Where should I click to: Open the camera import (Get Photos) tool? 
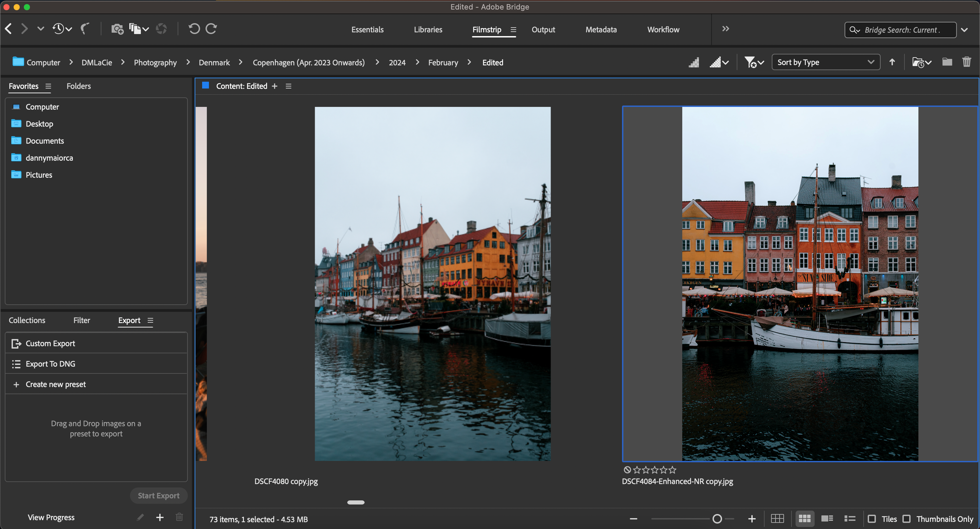pyautogui.click(x=117, y=29)
